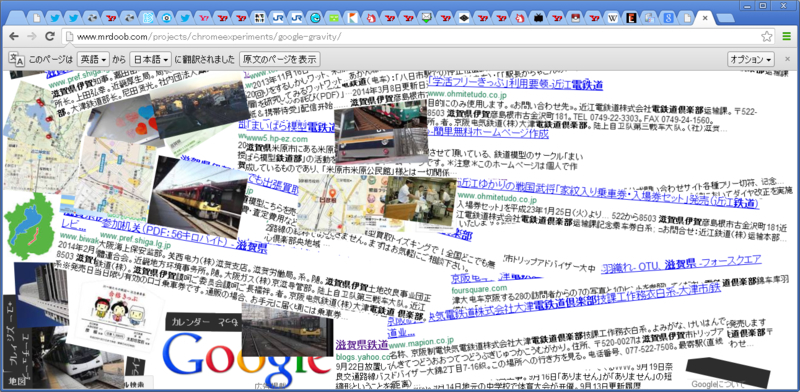Open the target language dropdown showing 日本語
The width and height of the screenshot is (800, 392).
click(150, 59)
